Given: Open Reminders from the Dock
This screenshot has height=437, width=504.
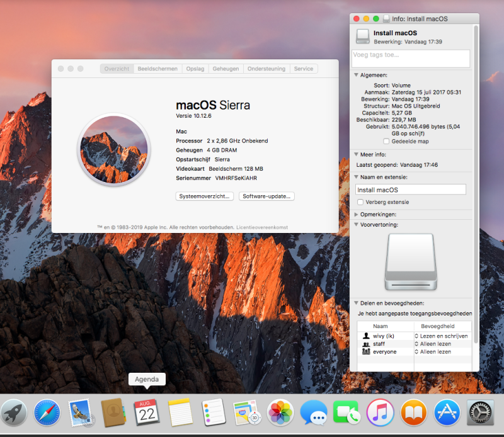Looking at the screenshot, I should click(x=214, y=412).
